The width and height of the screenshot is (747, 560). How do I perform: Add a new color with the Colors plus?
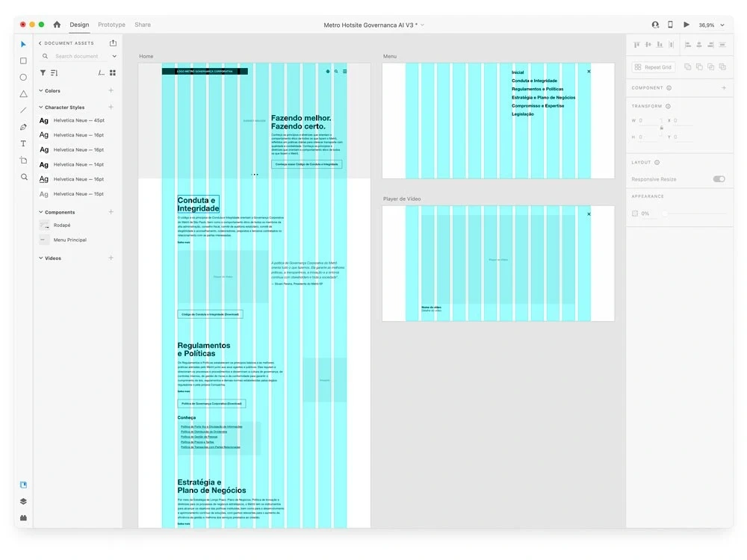click(x=111, y=90)
